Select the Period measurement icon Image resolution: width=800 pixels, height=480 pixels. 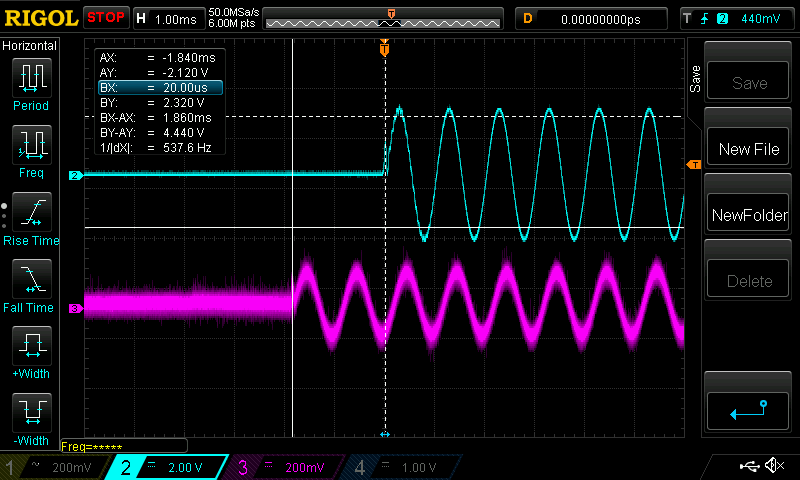point(31,78)
